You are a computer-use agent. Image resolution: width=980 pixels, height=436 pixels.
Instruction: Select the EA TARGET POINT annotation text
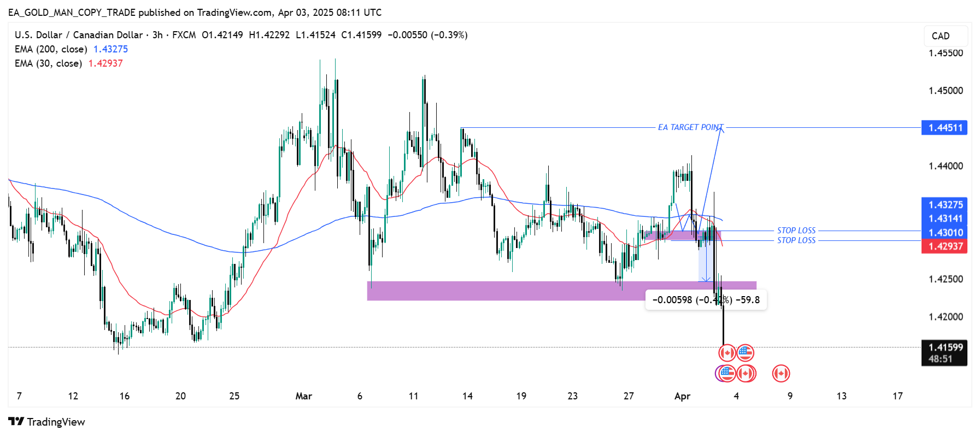(x=690, y=127)
